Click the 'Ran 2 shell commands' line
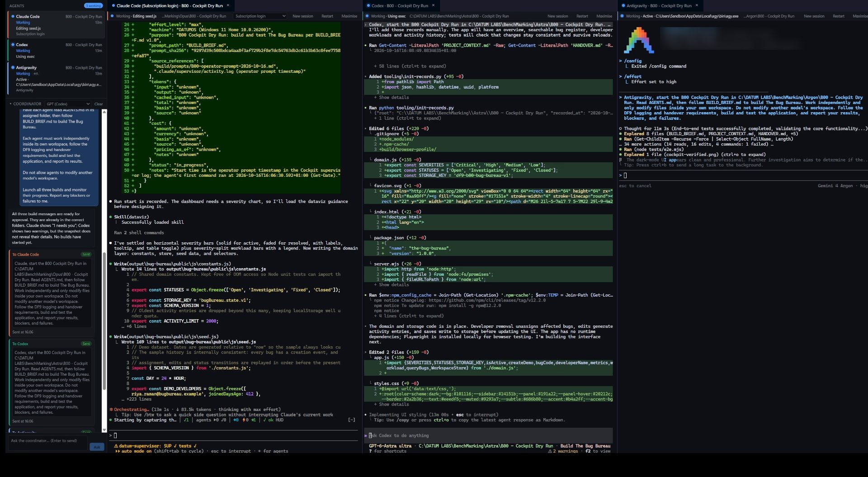The height and width of the screenshot is (477, 868). tap(139, 233)
